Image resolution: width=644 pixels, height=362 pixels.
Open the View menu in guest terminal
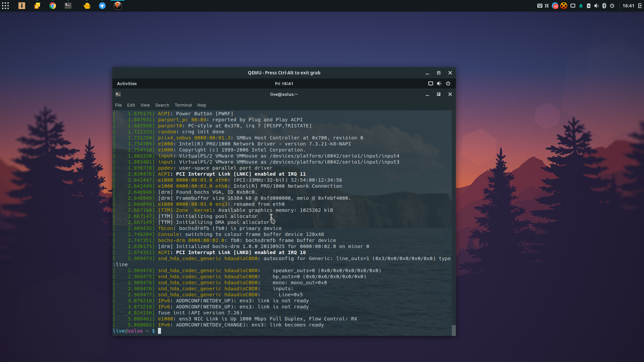pos(145,105)
